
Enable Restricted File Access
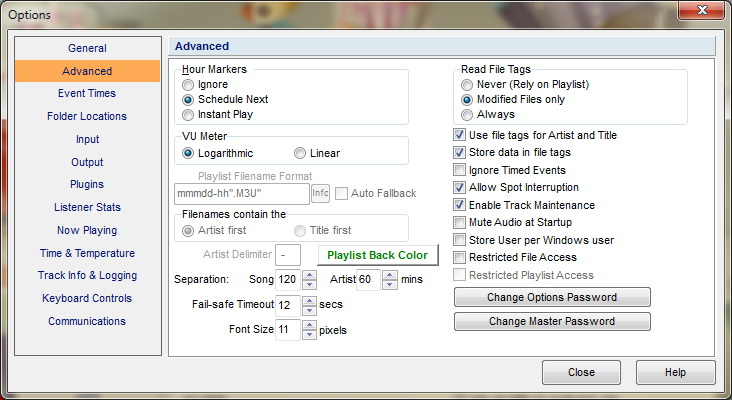[x=459, y=257]
